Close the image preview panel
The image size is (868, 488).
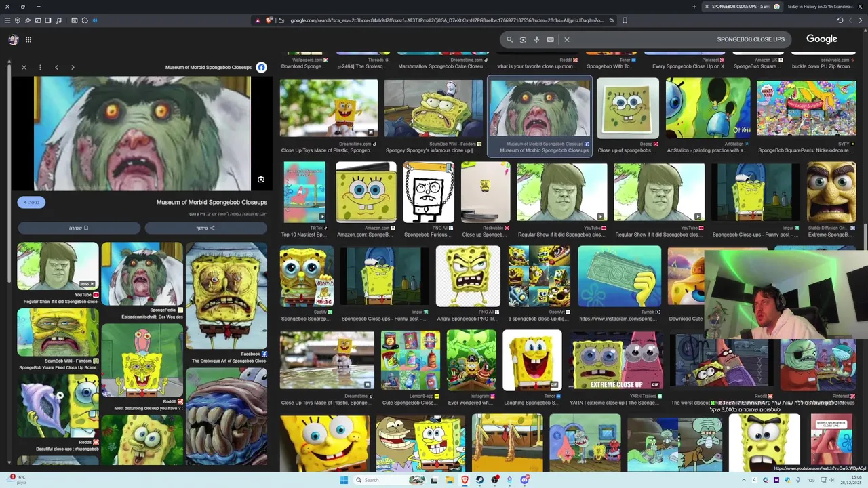coord(24,67)
